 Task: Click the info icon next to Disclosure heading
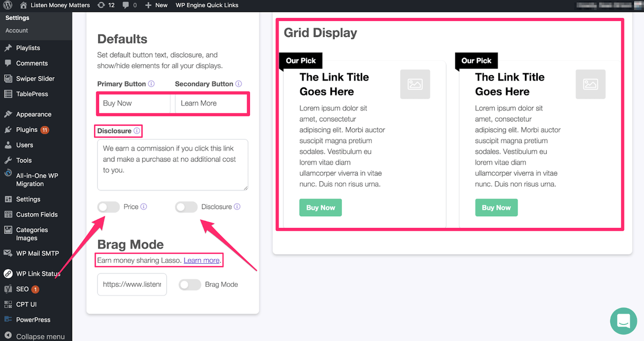point(137,131)
